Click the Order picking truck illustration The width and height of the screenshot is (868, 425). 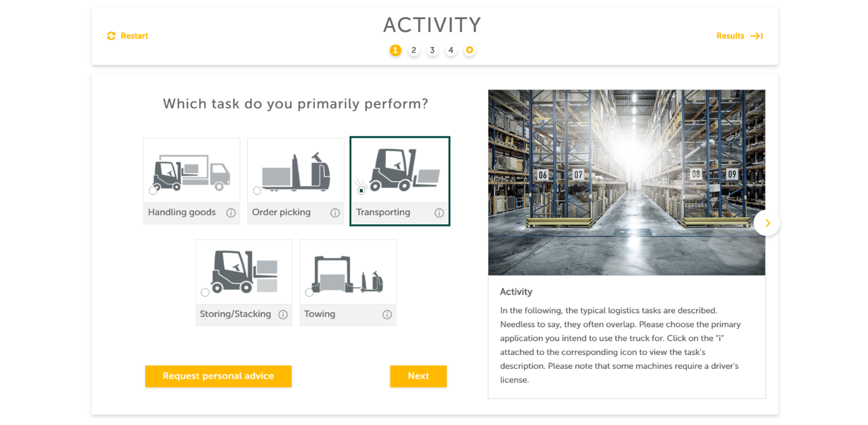(x=296, y=172)
